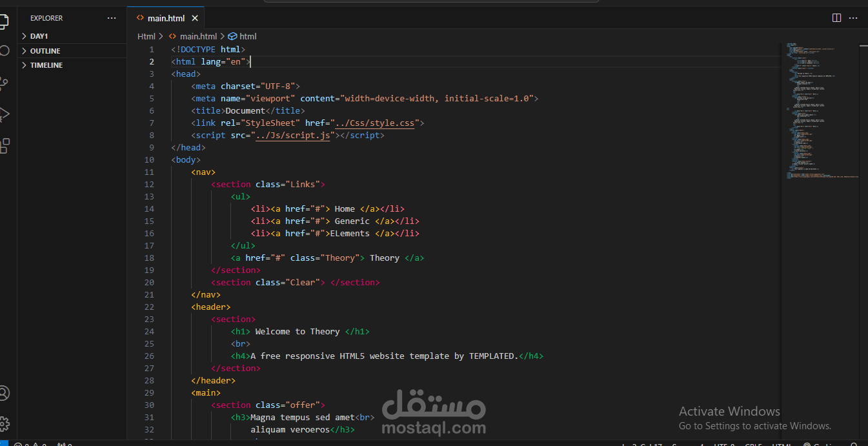Expand the TIMELINE section
Viewport: 868px width, 446px height.
[x=72, y=65]
